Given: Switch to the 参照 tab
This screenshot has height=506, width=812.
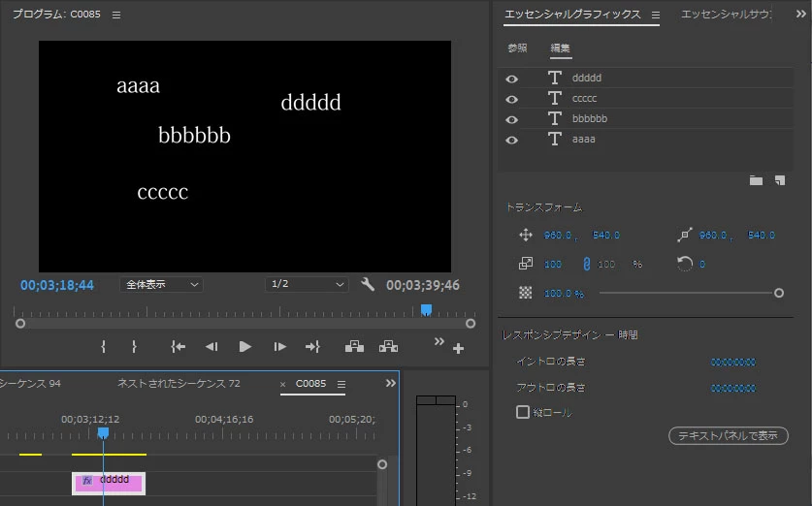Looking at the screenshot, I should (x=517, y=48).
